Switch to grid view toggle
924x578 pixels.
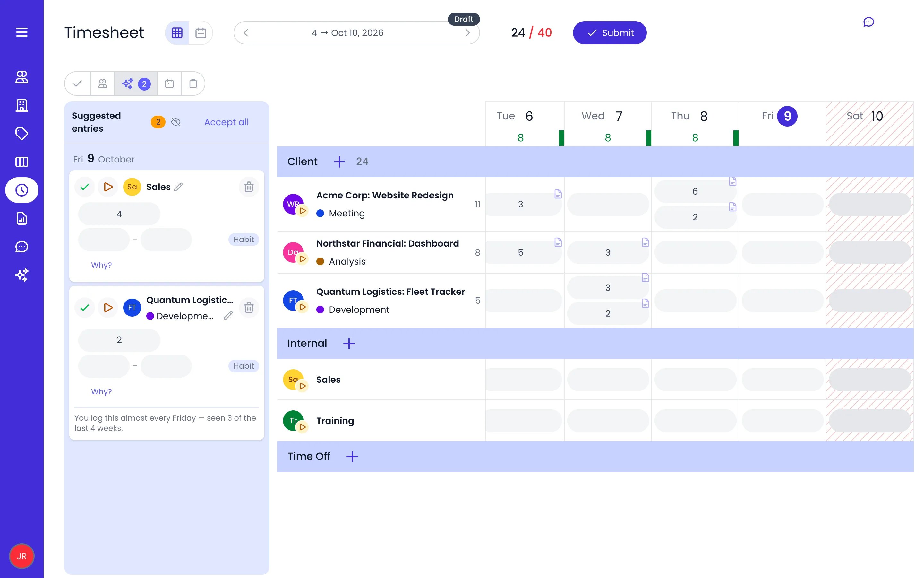177,33
